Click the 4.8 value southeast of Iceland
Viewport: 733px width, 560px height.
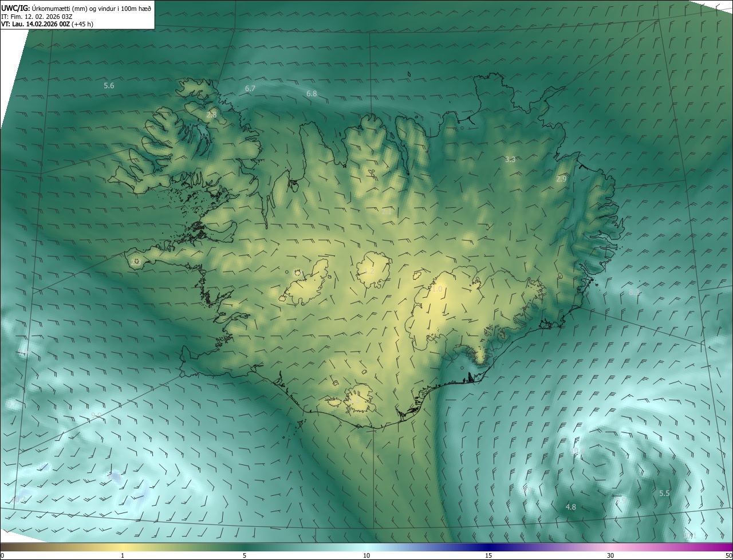pos(571,507)
